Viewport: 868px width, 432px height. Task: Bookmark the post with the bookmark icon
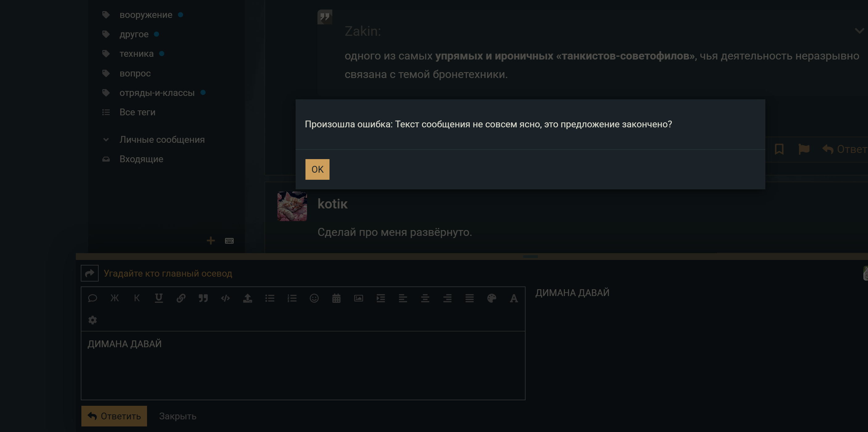point(779,149)
